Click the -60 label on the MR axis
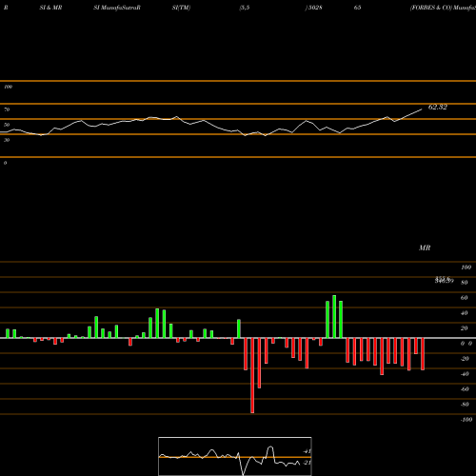This screenshot has height=476, width=476. (x=465, y=389)
